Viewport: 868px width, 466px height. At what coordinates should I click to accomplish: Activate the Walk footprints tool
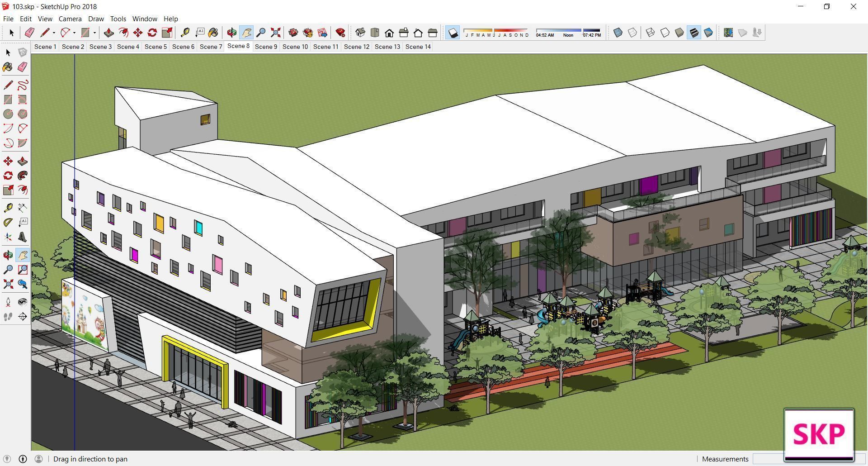pos(8,317)
